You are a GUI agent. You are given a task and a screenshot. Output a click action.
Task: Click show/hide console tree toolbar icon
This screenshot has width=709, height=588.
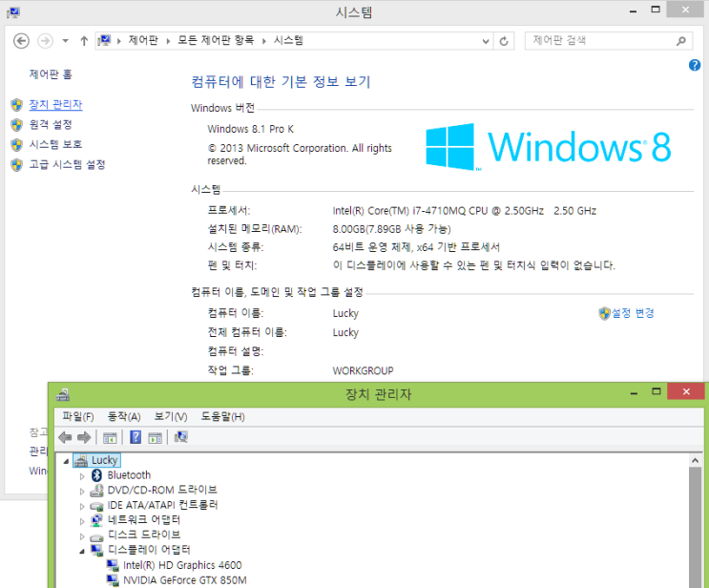pos(110,437)
